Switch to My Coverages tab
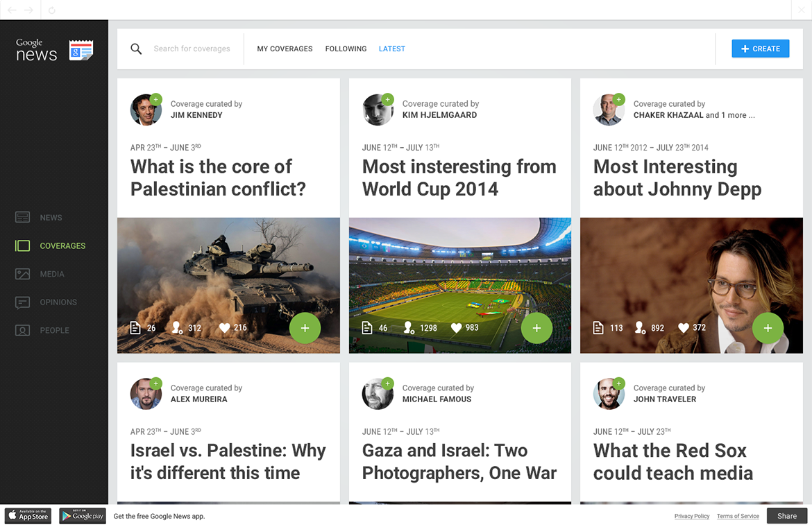The width and height of the screenshot is (812, 527). coord(285,49)
